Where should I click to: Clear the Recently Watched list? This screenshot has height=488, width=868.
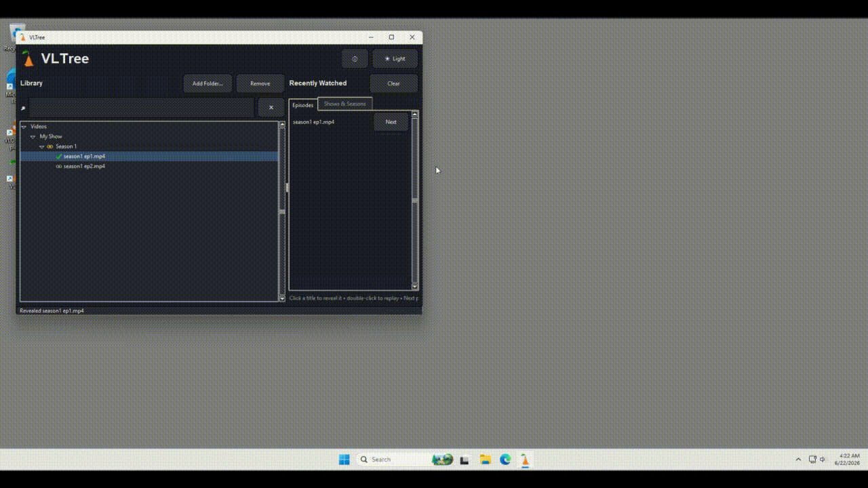pyautogui.click(x=393, y=83)
